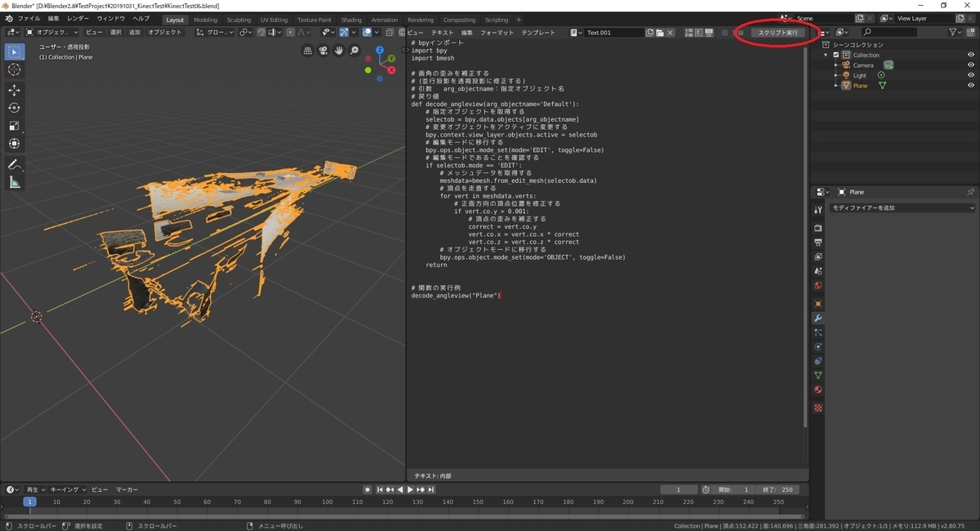Screen dimensions: 980x531
Task: Toggle syntax highlighting in text editor
Action: (x=708, y=33)
